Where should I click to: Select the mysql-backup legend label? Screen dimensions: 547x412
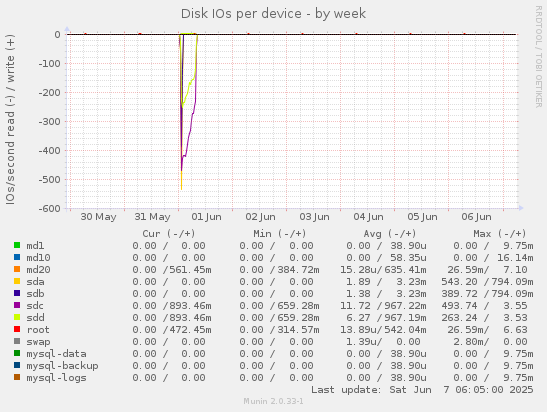[62, 366]
